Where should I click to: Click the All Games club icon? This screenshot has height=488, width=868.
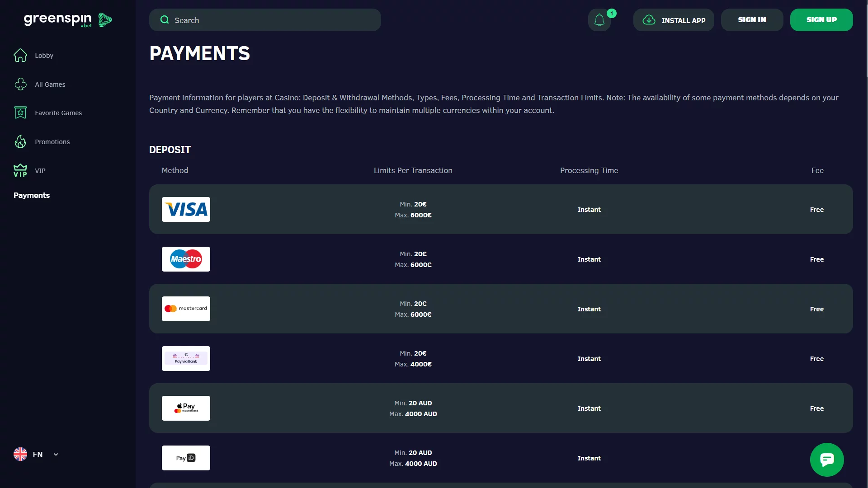coord(20,84)
